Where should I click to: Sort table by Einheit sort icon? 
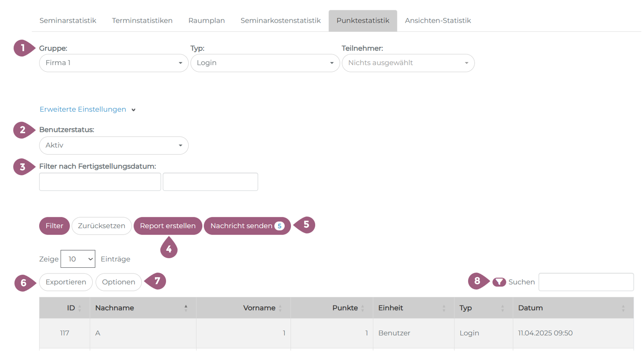[444, 308]
